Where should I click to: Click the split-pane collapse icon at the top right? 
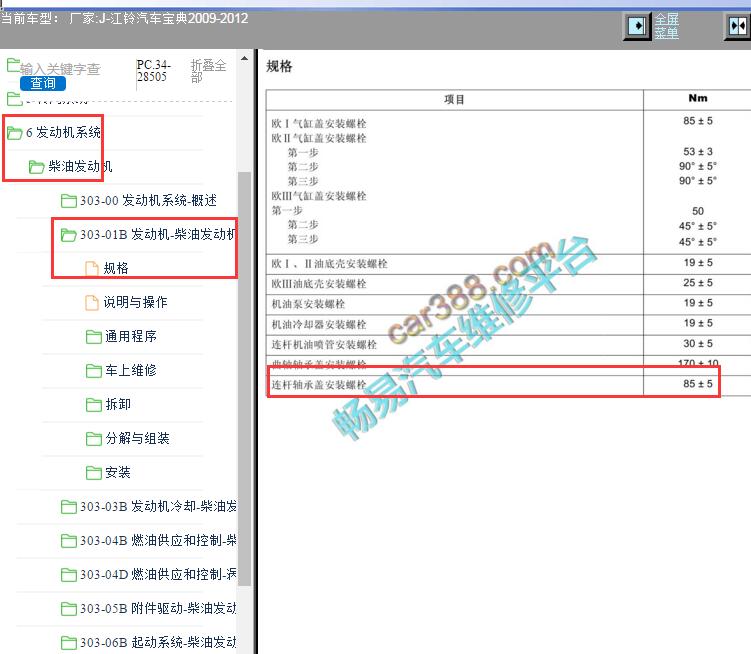point(738,25)
